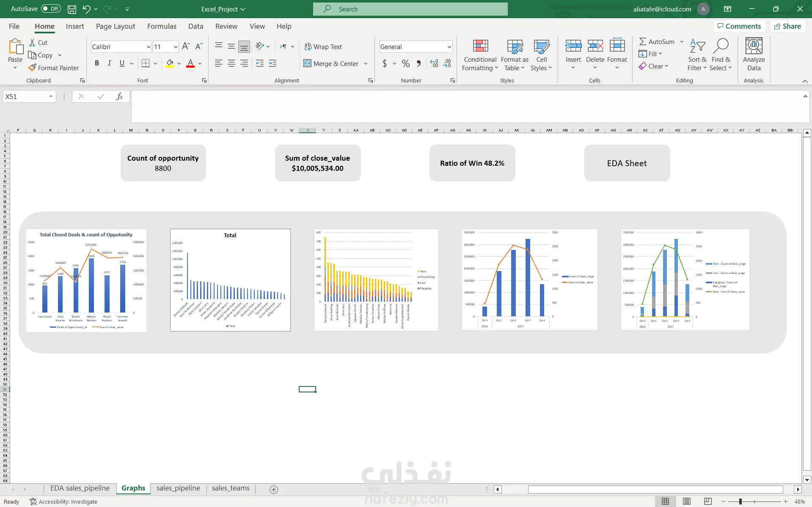Click the Increase Font Size icon

tap(186, 47)
